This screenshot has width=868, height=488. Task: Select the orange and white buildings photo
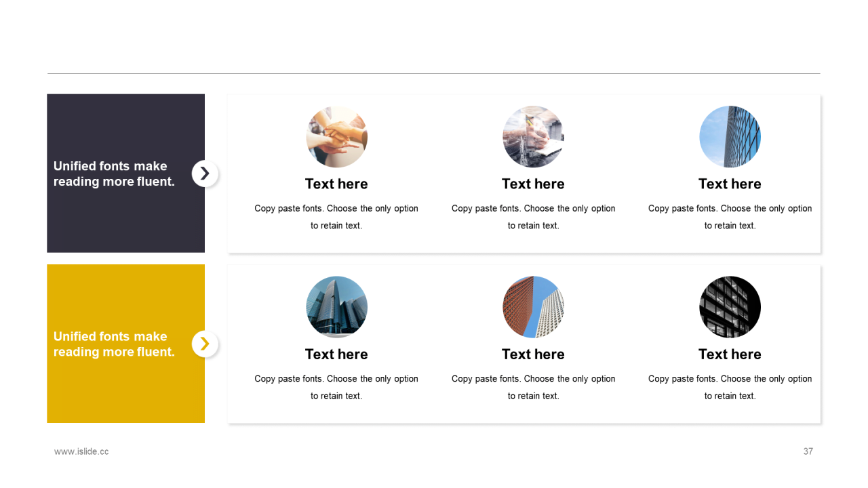coord(534,307)
